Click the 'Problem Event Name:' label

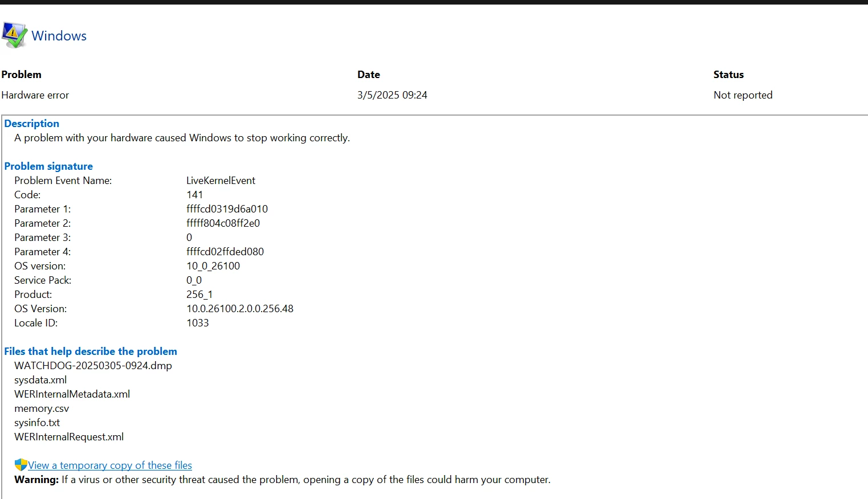point(63,181)
